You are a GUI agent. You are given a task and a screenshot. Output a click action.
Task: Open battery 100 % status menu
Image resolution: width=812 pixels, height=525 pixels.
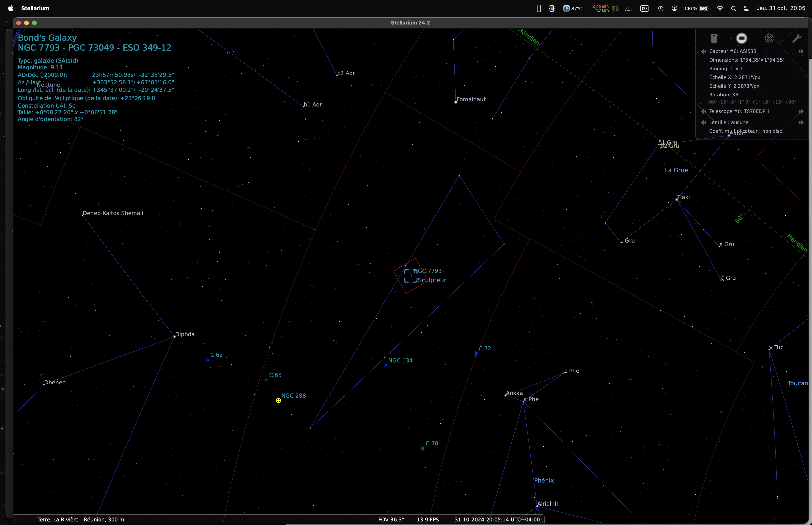(696, 8)
